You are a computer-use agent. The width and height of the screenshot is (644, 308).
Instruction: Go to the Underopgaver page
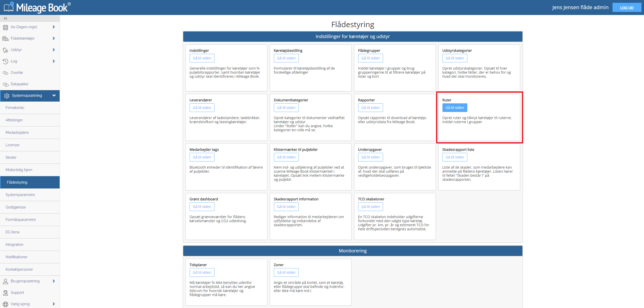click(x=370, y=157)
